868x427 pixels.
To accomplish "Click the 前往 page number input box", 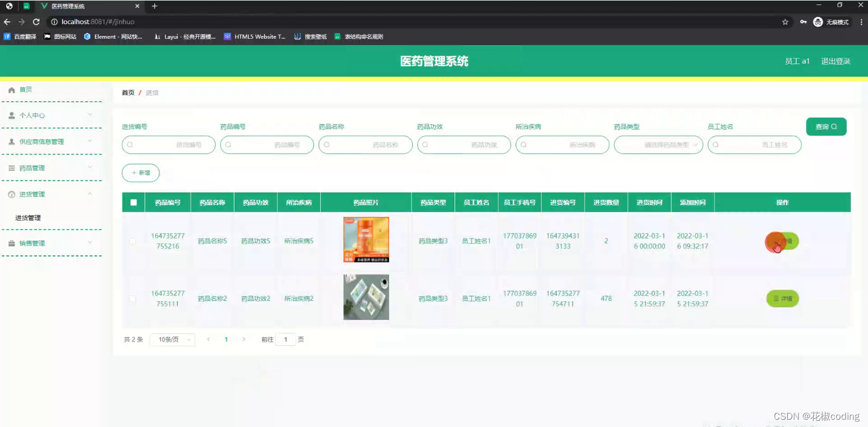I will pyautogui.click(x=286, y=339).
